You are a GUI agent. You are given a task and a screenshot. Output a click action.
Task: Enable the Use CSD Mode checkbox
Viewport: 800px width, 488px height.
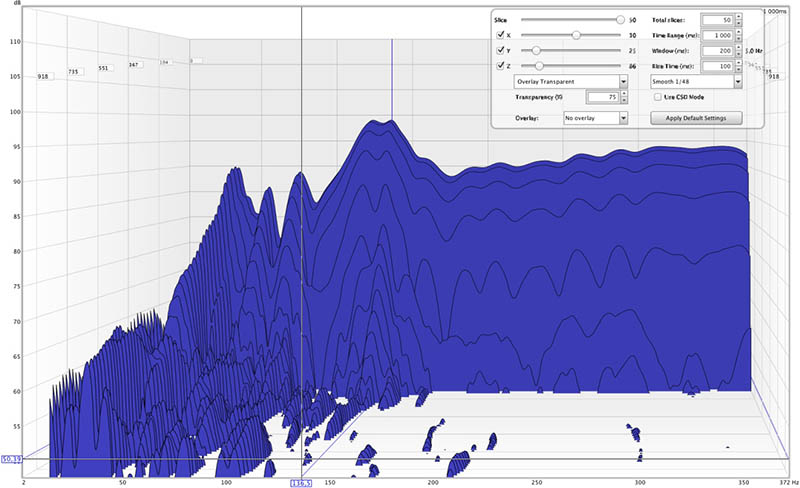[x=656, y=97]
